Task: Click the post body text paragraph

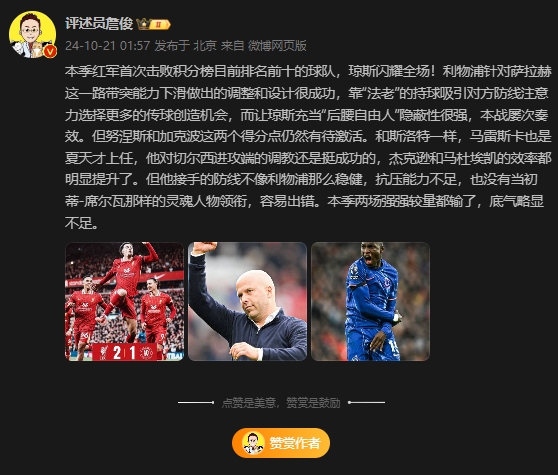Action: tap(308, 147)
